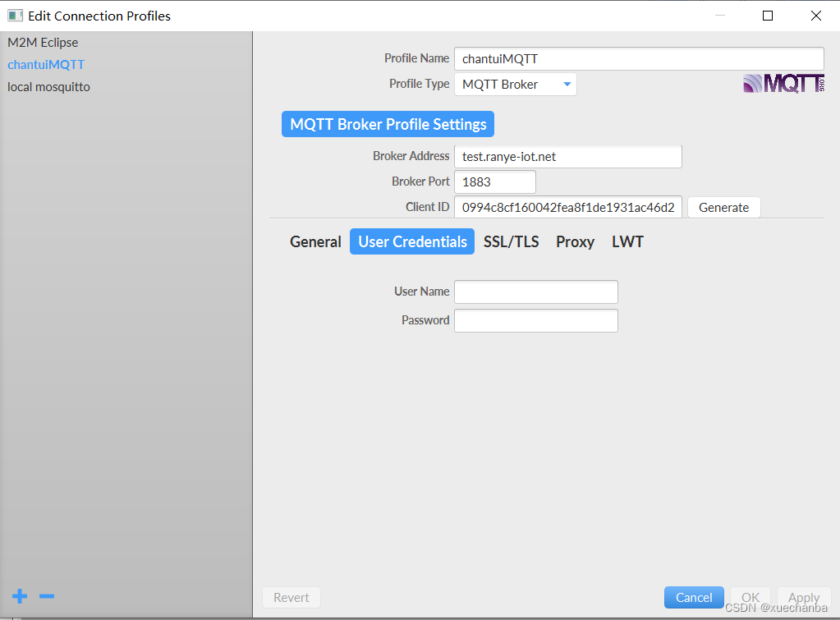Open the MQTT Broker Profile Settings section
Screen dimensions: 840x620
coord(387,124)
